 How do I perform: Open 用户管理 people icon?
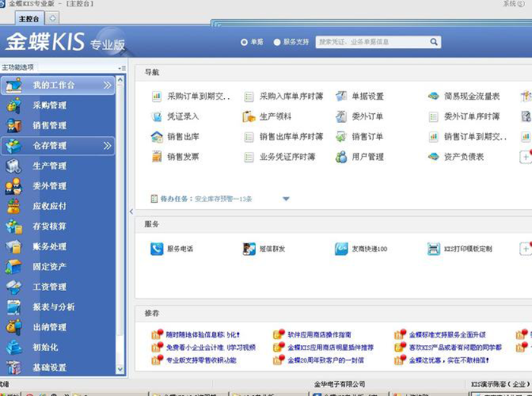coord(341,157)
